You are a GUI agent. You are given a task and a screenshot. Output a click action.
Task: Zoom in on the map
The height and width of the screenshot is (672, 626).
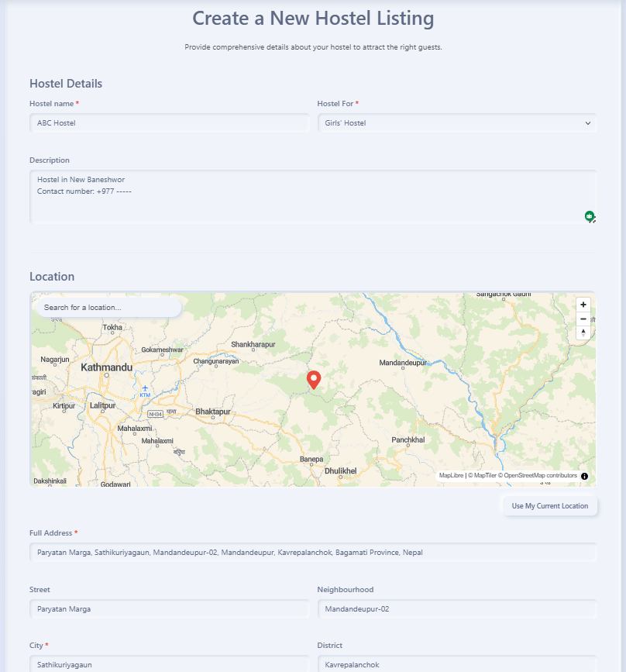point(583,304)
